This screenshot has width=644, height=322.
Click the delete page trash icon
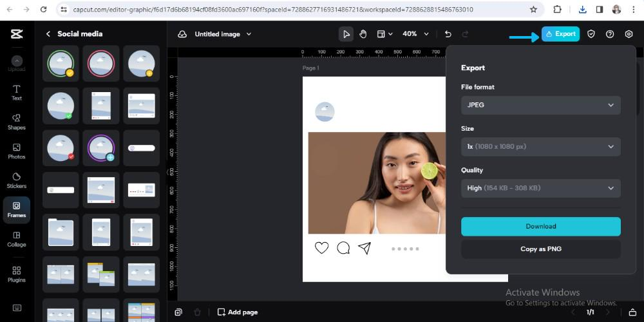click(197, 312)
